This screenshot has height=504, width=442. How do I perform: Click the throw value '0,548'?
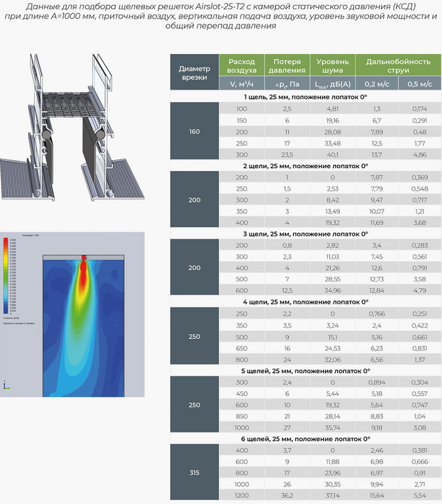click(x=420, y=189)
